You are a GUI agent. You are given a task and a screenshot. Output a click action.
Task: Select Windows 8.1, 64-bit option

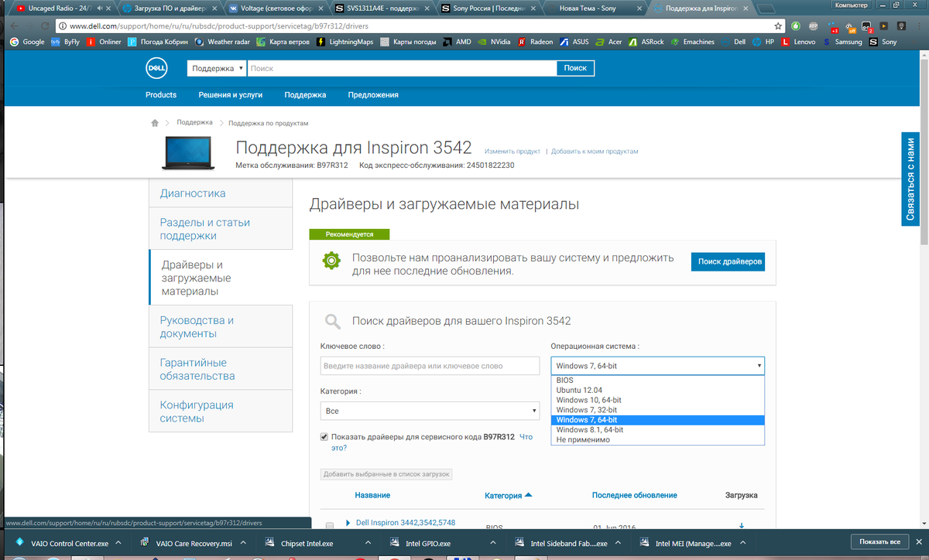pyautogui.click(x=658, y=429)
